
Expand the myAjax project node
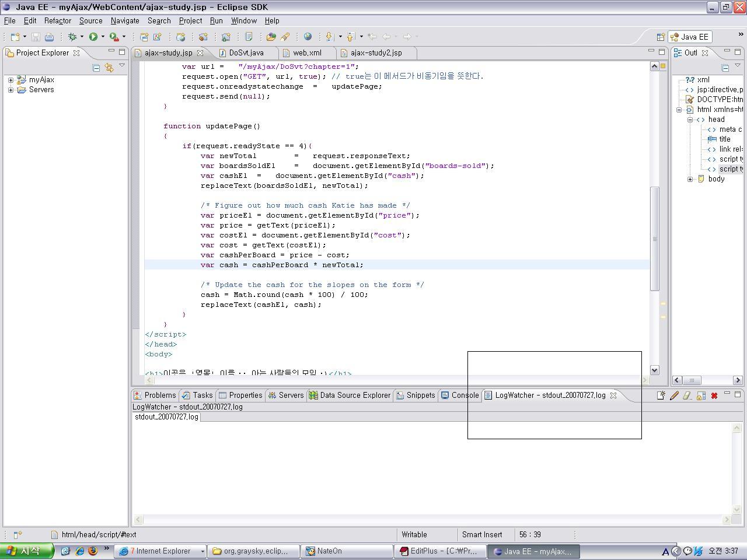coord(11,80)
